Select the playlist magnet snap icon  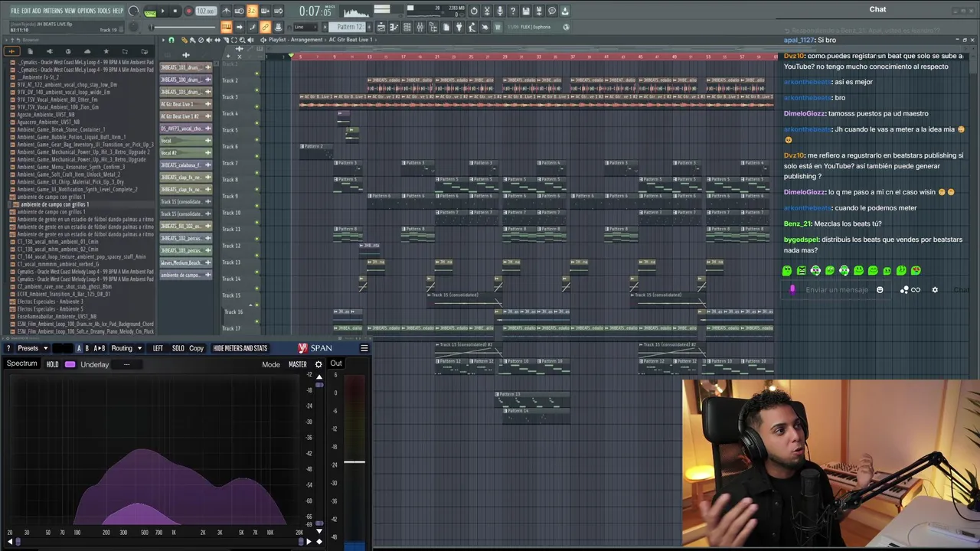click(171, 40)
